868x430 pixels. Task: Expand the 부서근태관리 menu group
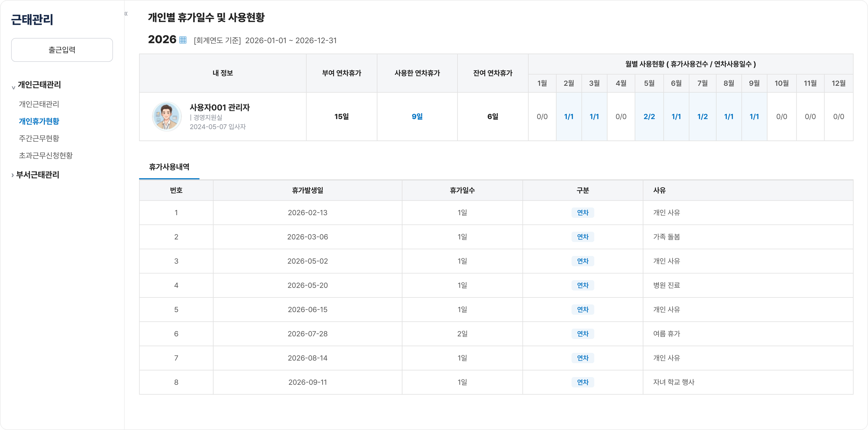coord(35,175)
